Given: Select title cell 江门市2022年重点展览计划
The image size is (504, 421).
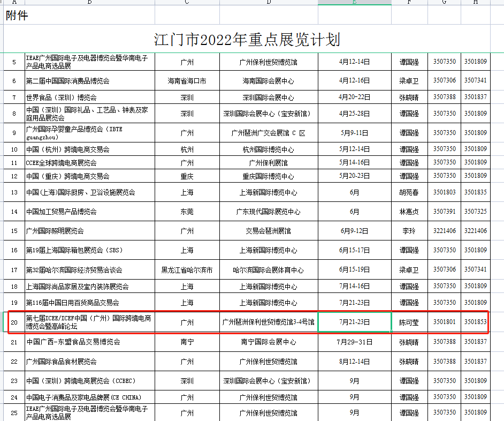Looking at the screenshot, I should [247, 39].
